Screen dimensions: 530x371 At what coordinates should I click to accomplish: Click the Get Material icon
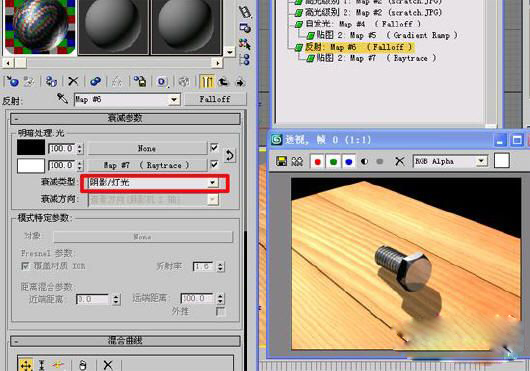click(13, 81)
